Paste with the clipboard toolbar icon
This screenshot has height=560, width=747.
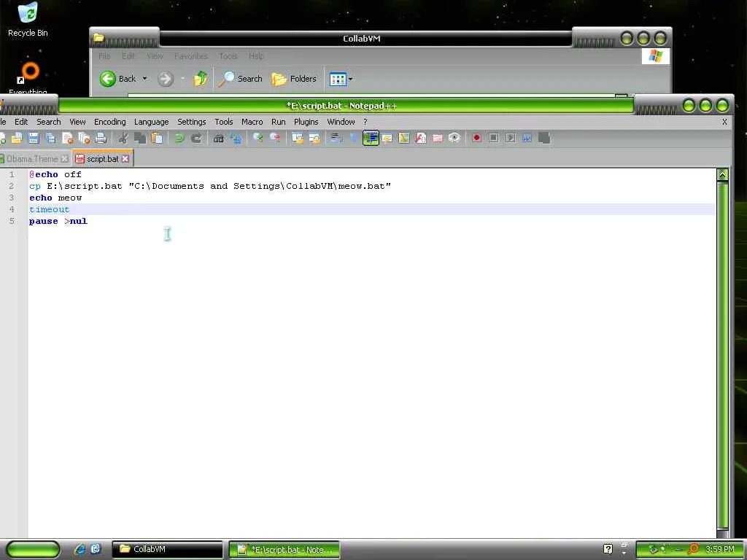157,138
